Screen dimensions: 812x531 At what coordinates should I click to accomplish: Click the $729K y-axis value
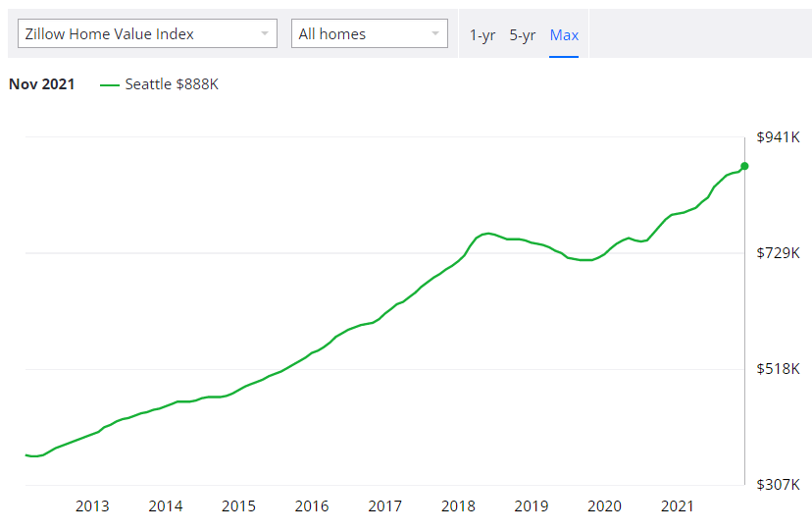click(778, 253)
